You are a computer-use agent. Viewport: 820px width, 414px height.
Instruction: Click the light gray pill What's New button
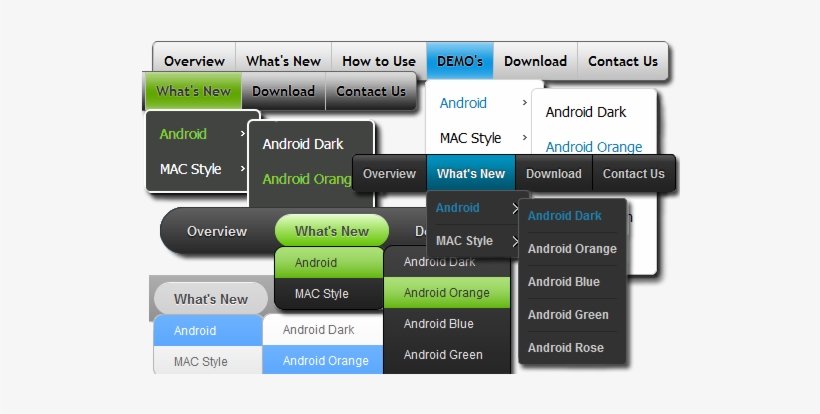[x=211, y=298]
